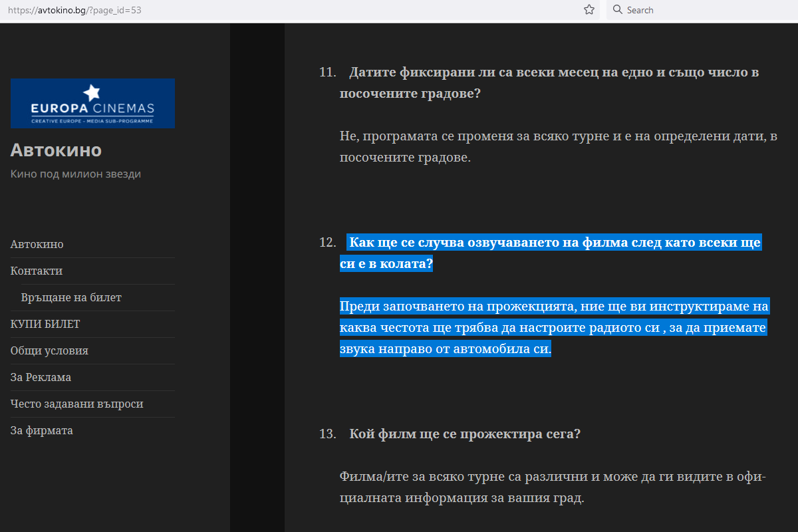This screenshot has width=798, height=532.
Task: Open the Връщане на билет submenu item
Action: (x=71, y=297)
